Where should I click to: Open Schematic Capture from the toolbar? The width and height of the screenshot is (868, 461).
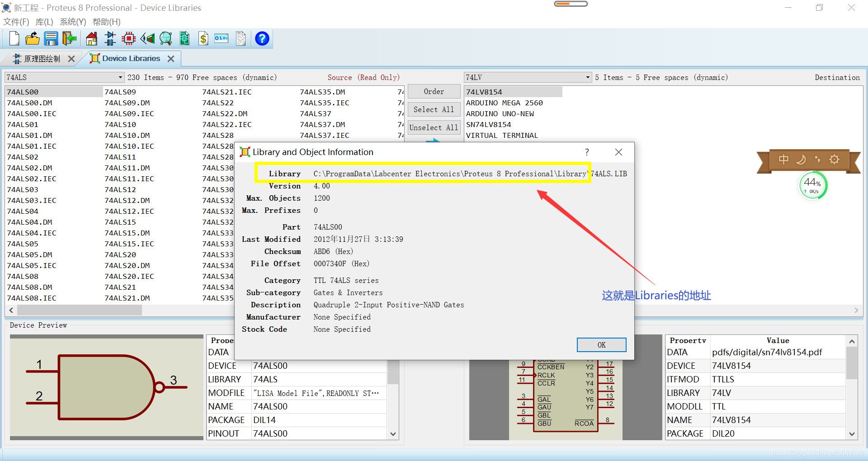tap(110, 39)
